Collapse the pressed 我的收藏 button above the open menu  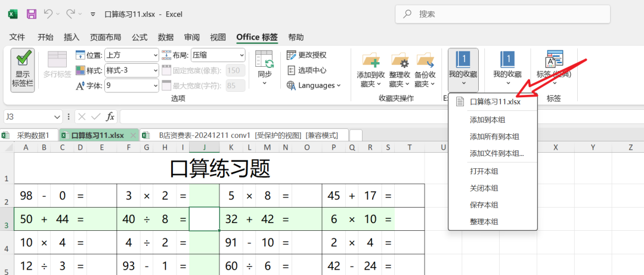click(x=463, y=70)
